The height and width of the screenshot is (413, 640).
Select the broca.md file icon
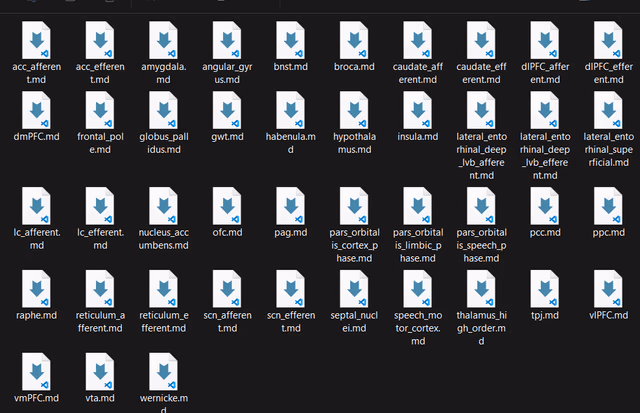point(354,40)
